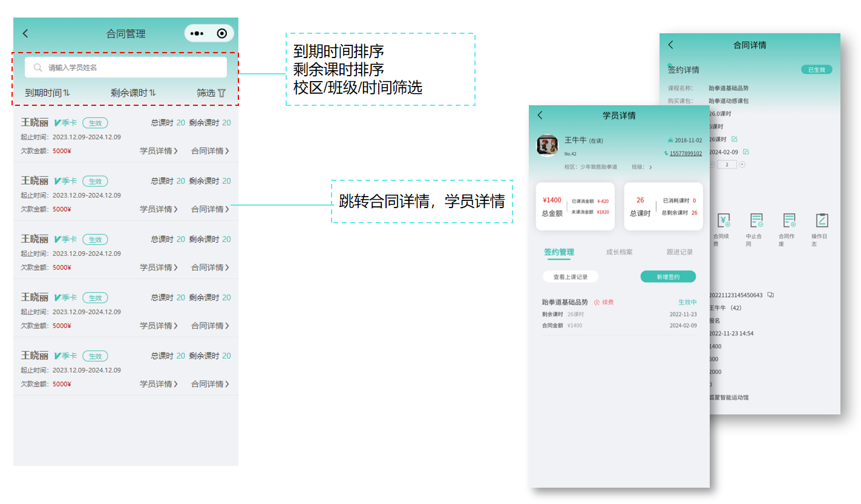Switch to the 跟进记录 tab
The width and height of the screenshot is (861, 504).
click(679, 252)
